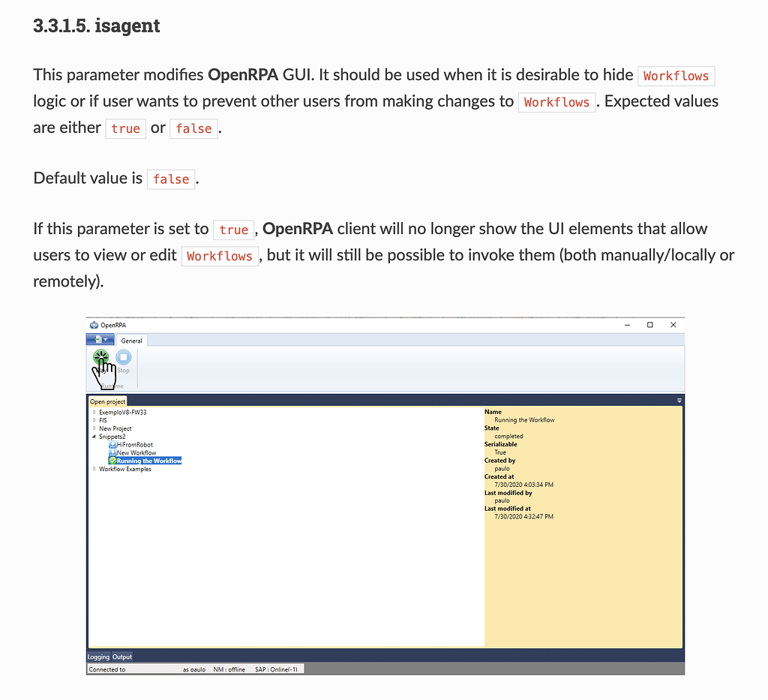Close the OpenRPA window

pyautogui.click(x=673, y=325)
